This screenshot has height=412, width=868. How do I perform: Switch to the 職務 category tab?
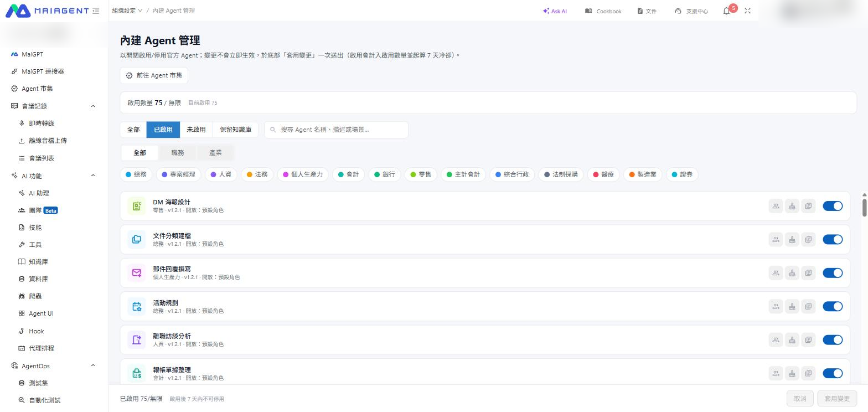coord(178,153)
